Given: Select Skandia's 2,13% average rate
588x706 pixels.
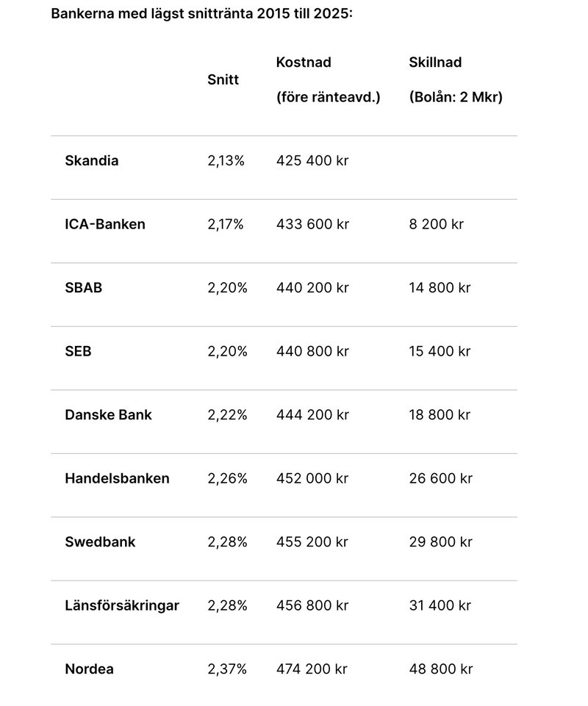Looking at the screenshot, I should (226, 161).
